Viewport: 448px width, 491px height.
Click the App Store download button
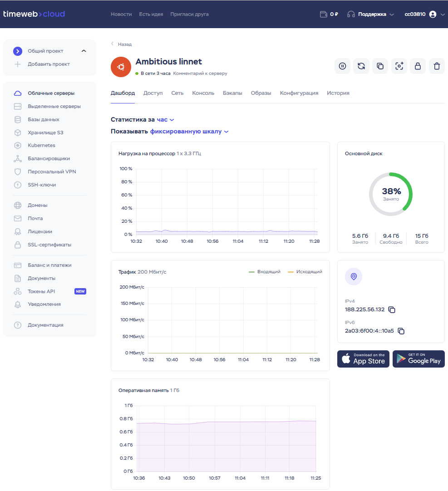point(363,359)
